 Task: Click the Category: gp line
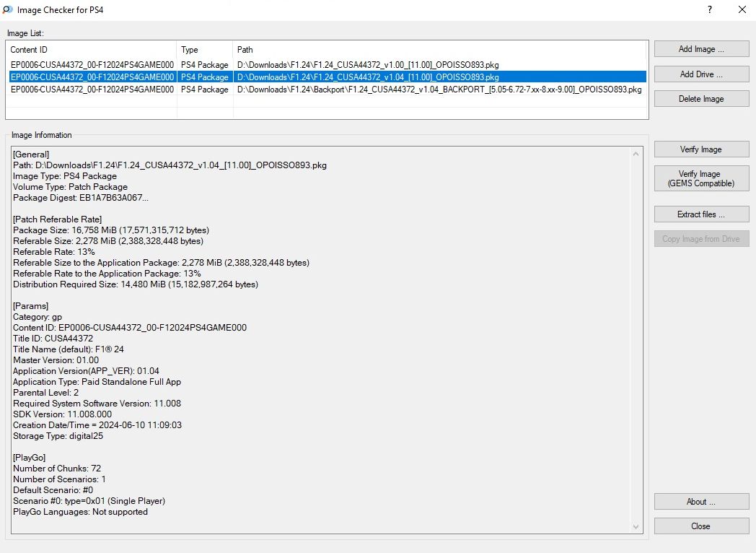(x=38, y=317)
